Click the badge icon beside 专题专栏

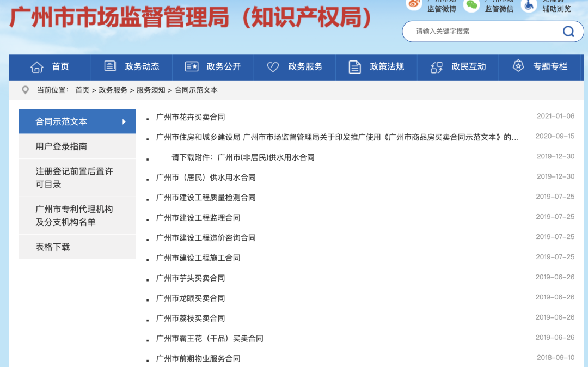(x=518, y=66)
